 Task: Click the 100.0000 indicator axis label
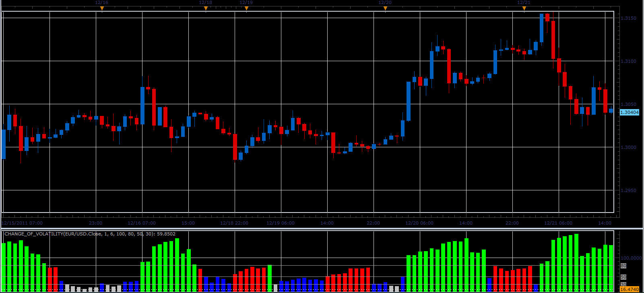click(x=631, y=258)
